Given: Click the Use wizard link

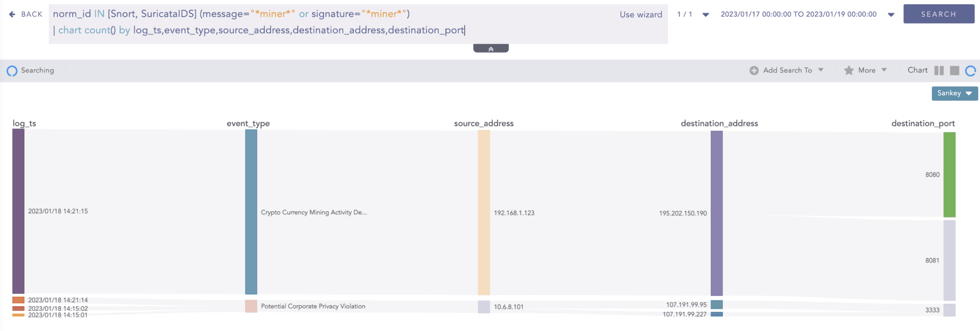Looking at the screenshot, I should (641, 14).
